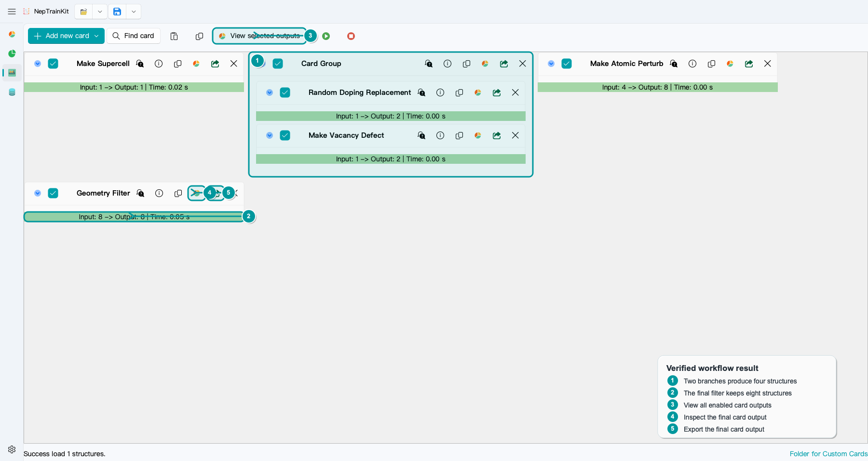Open Folder for Custom Cards link
Viewport: 868px width, 461px height.
point(828,454)
